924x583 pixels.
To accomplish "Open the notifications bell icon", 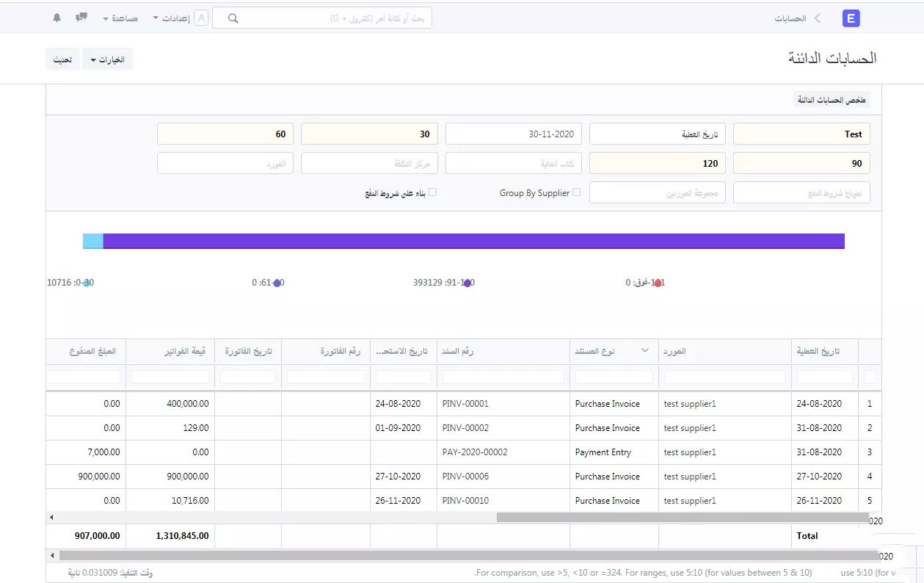I will (57, 18).
